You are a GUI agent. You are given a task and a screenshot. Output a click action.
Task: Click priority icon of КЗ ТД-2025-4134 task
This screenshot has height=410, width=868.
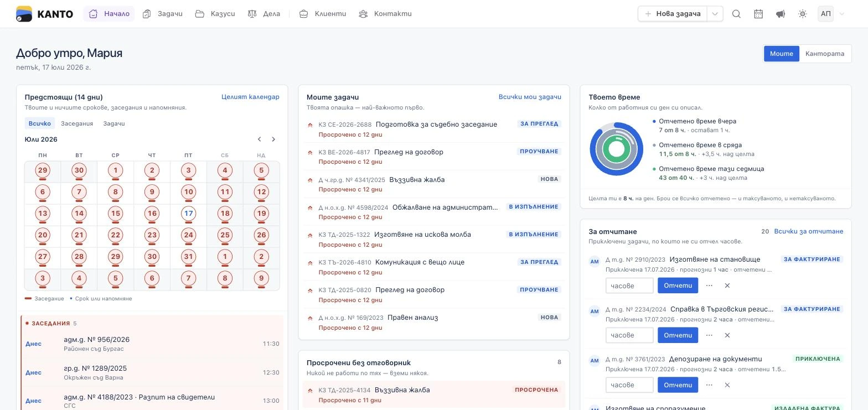pos(310,391)
